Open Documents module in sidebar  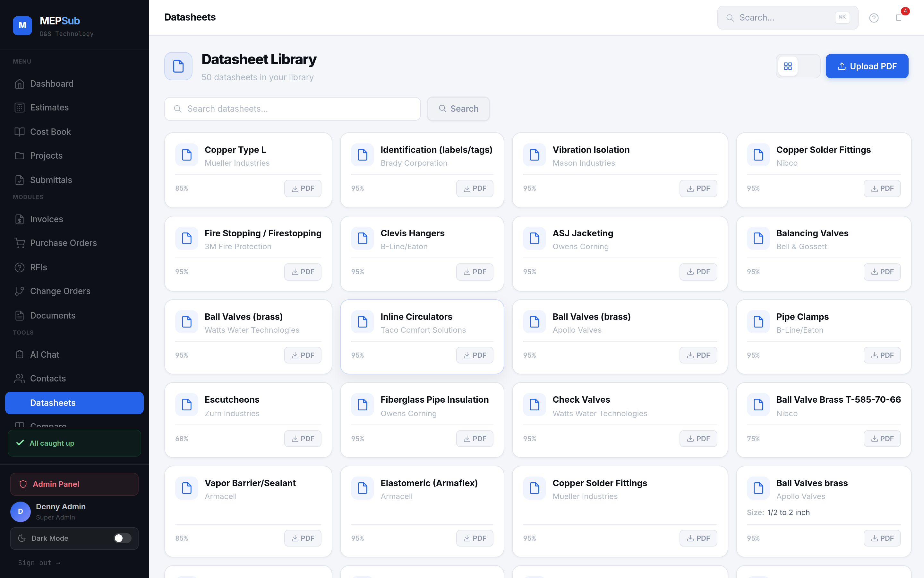coord(74,315)
